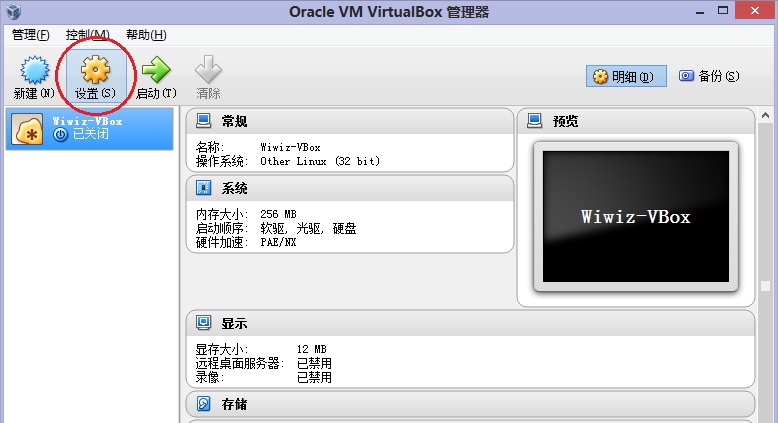Click the 已关闭 power state icon
The width and height of the screenshot is (778, 423).
point(60,134)
